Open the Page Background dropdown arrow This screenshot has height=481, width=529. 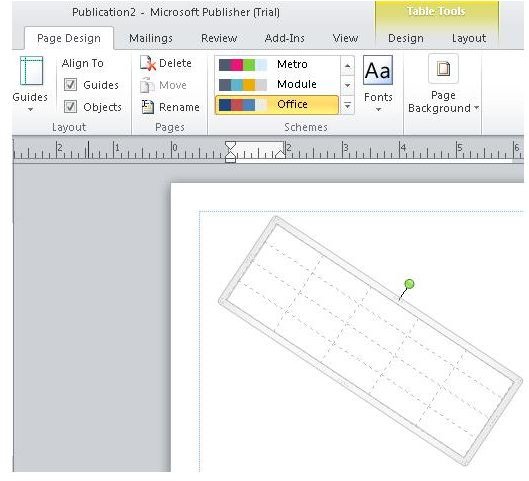476,108
